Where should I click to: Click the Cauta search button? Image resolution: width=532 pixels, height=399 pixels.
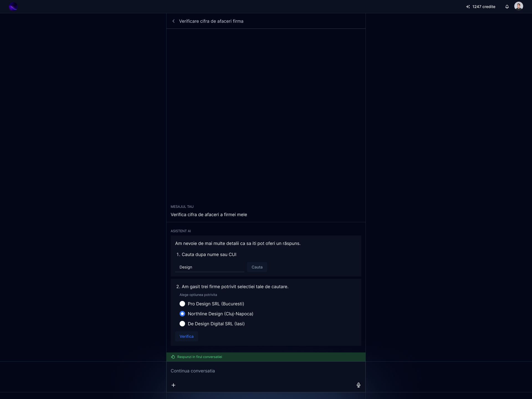pos(257,267)
